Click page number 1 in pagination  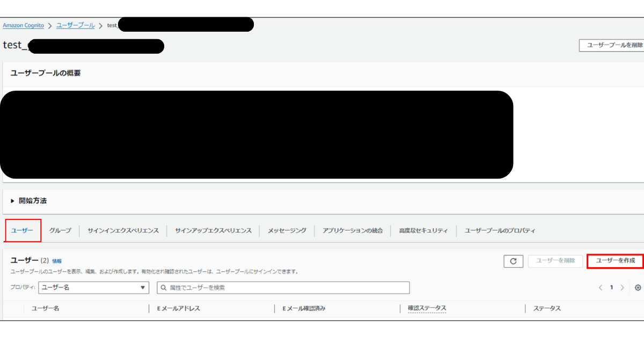(611, 287)
